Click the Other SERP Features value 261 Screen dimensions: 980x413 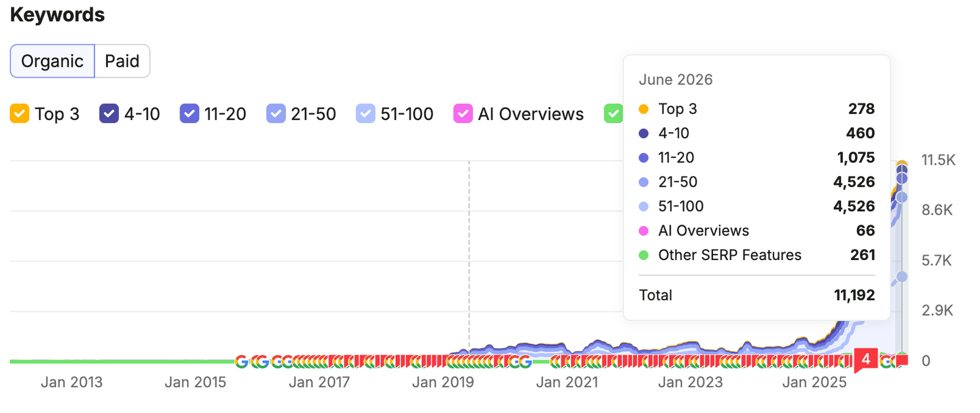(862, 255)
